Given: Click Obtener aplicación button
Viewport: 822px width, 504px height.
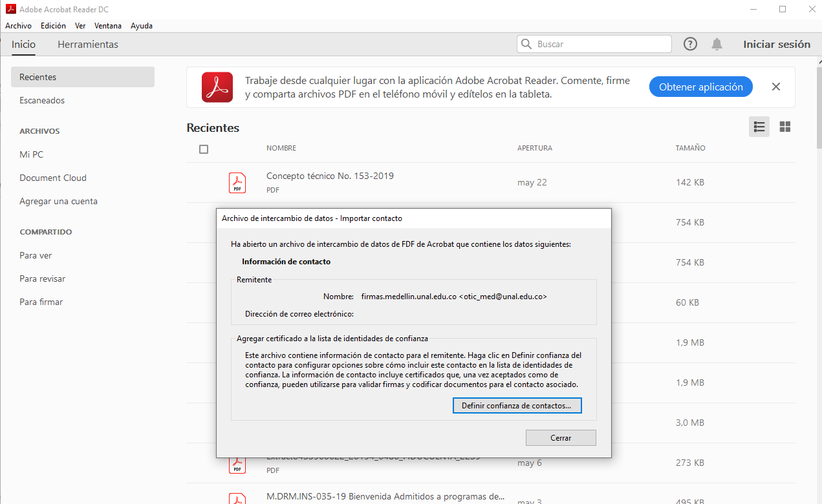Looking at the screenshot, I should point(701,87).
